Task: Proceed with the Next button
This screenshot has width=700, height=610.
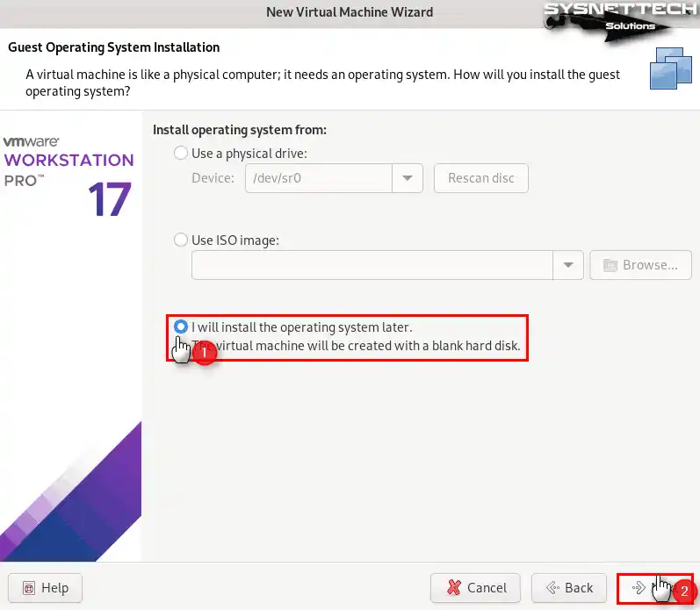Action: point(650,588)
